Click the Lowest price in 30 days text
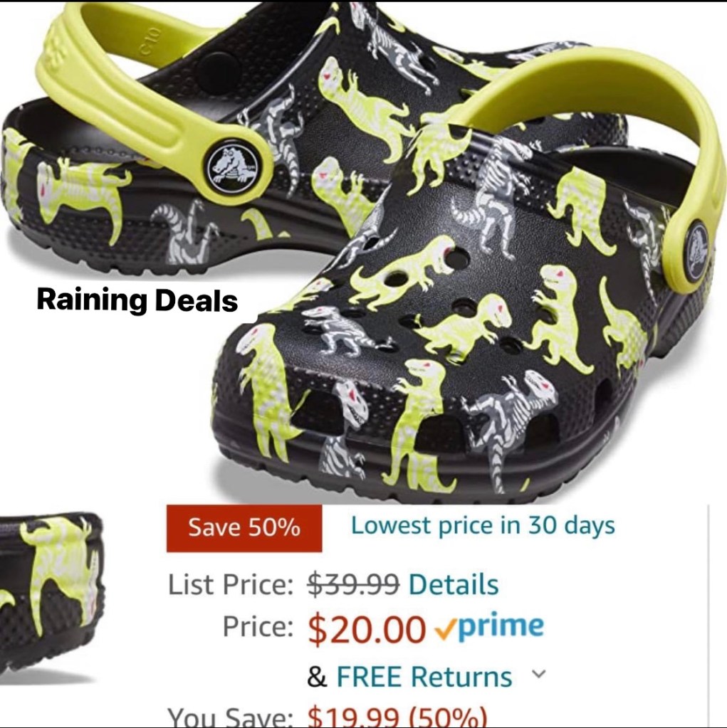Image resolution: width=727 pixels, height=728 pixels. coord(483,526)
